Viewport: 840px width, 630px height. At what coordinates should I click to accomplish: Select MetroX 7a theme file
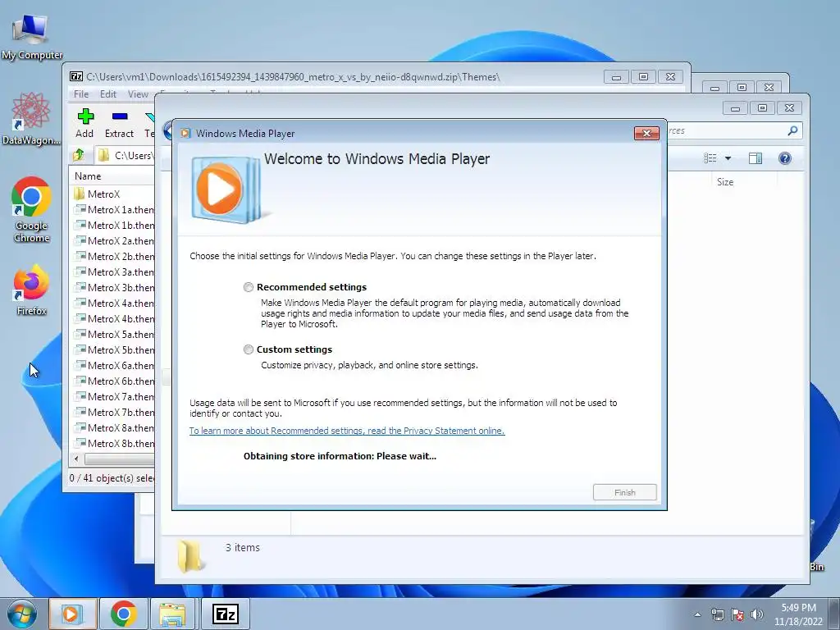114,396
